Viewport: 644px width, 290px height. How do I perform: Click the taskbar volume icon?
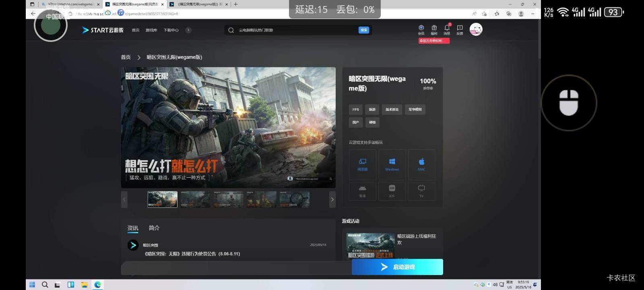click(495, 285)
